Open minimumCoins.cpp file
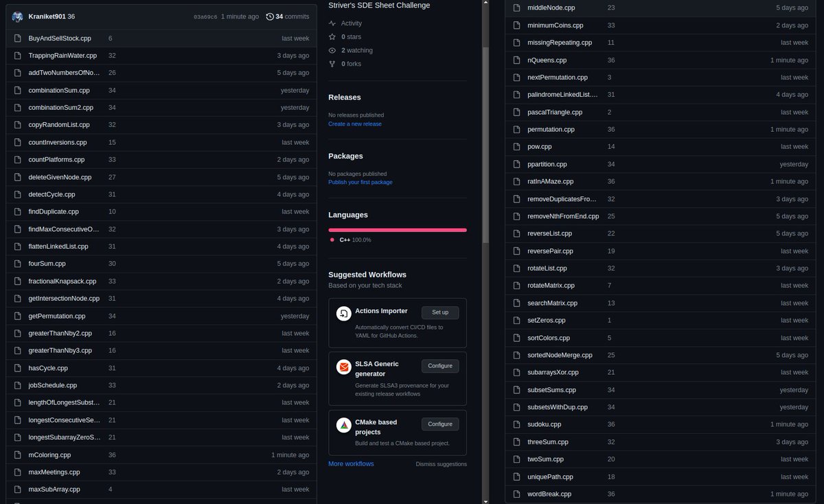 tap(556, 25)
